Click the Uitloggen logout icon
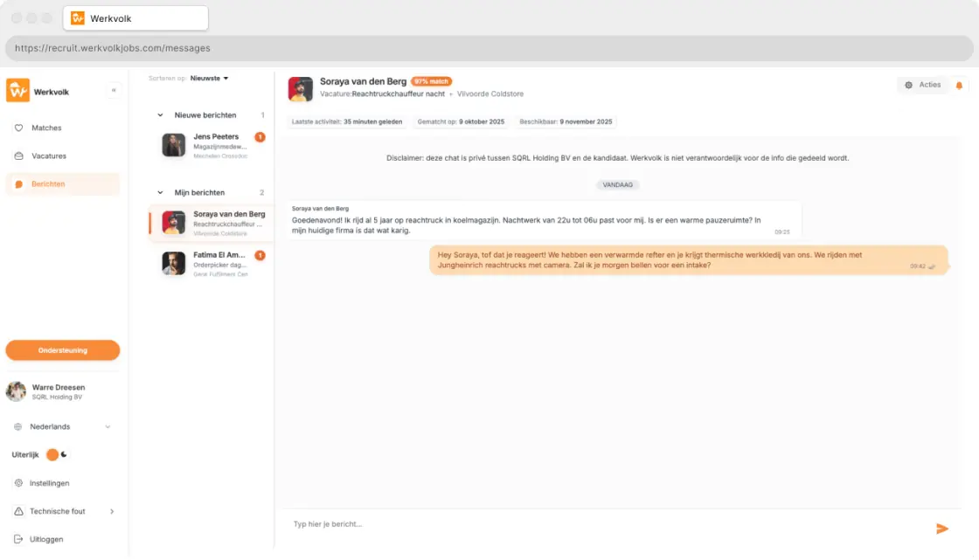The height and width of the screenshot is (560, 979). (x=17, y=539)
